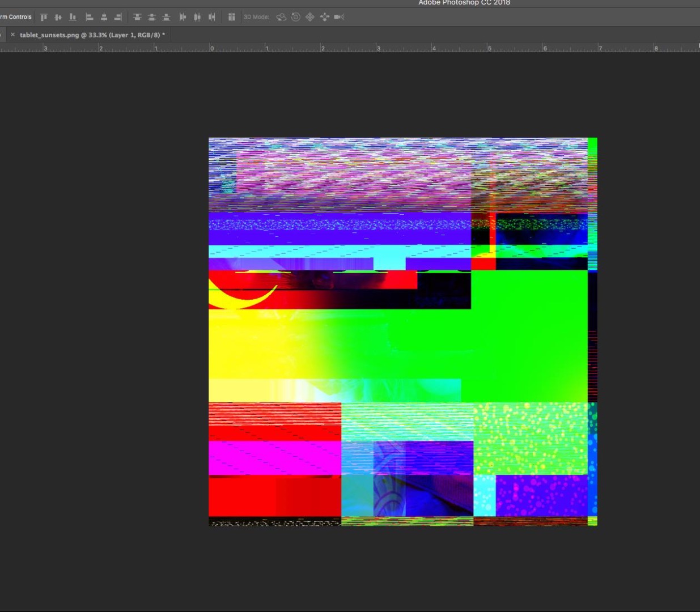Activate the 3D dolly camera mode
Viewport: 700px width, 612px height.
tap(324, 17)
